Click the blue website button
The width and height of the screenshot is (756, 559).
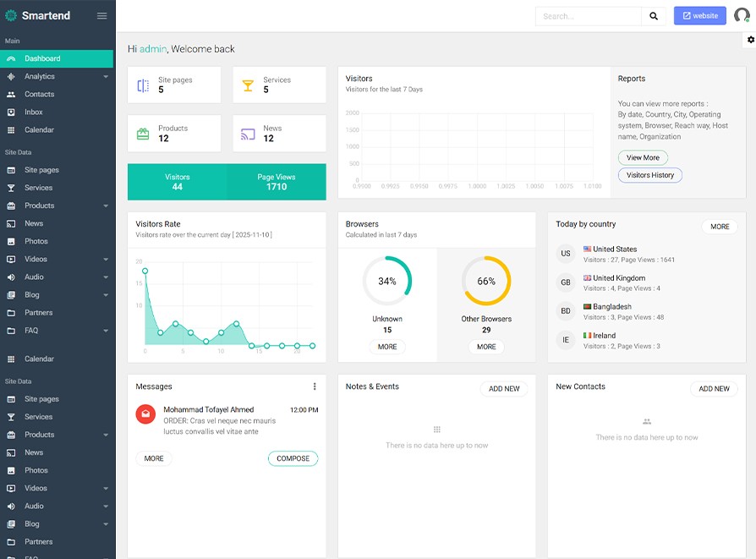click(x=699, y=16)
